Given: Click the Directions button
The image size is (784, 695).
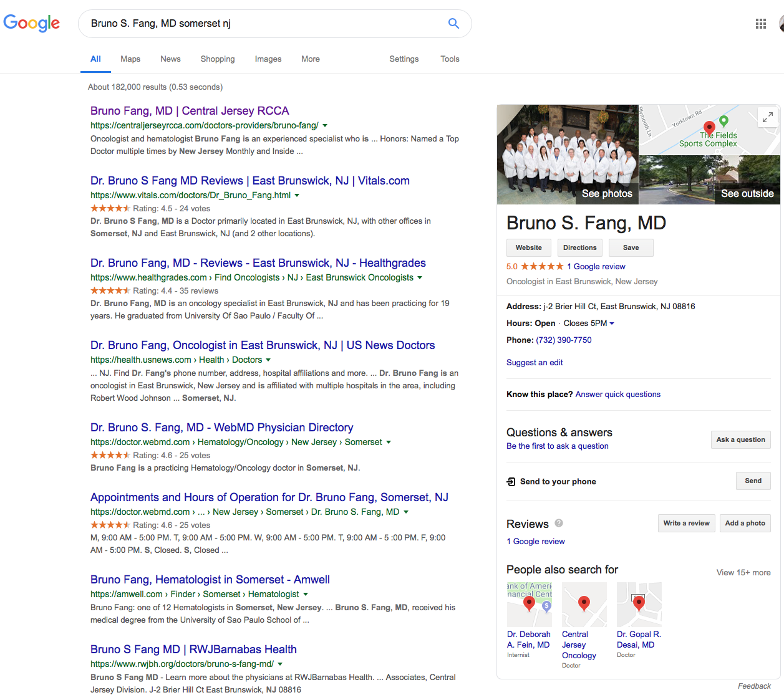Looking at the screenshot, I should [580, 247].
